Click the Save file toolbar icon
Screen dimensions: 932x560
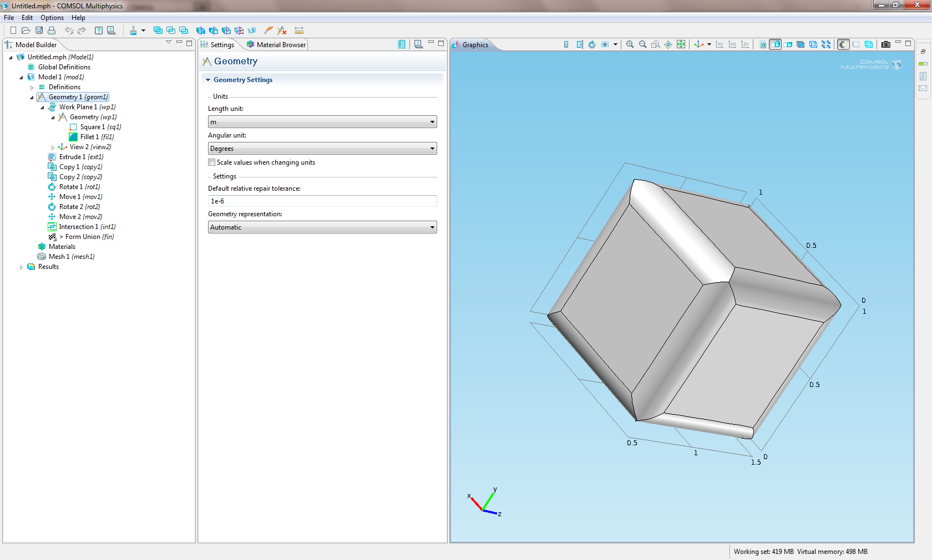coord(39,30)
